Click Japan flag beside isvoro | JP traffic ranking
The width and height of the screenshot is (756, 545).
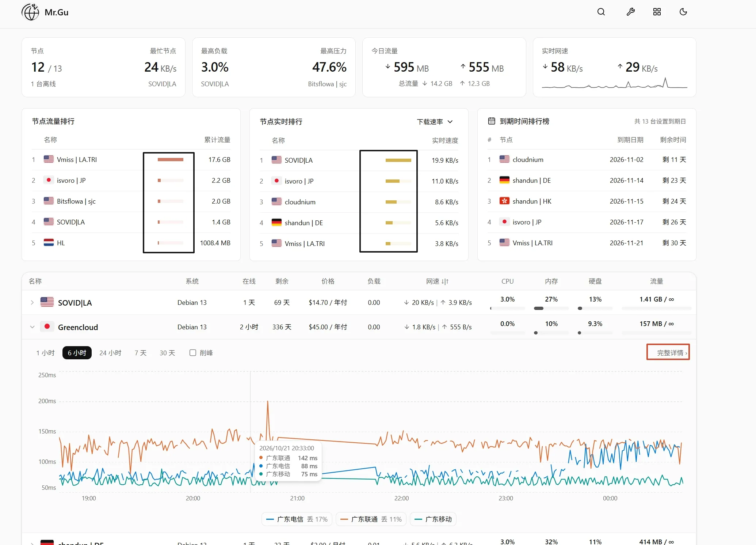(49, 180)
